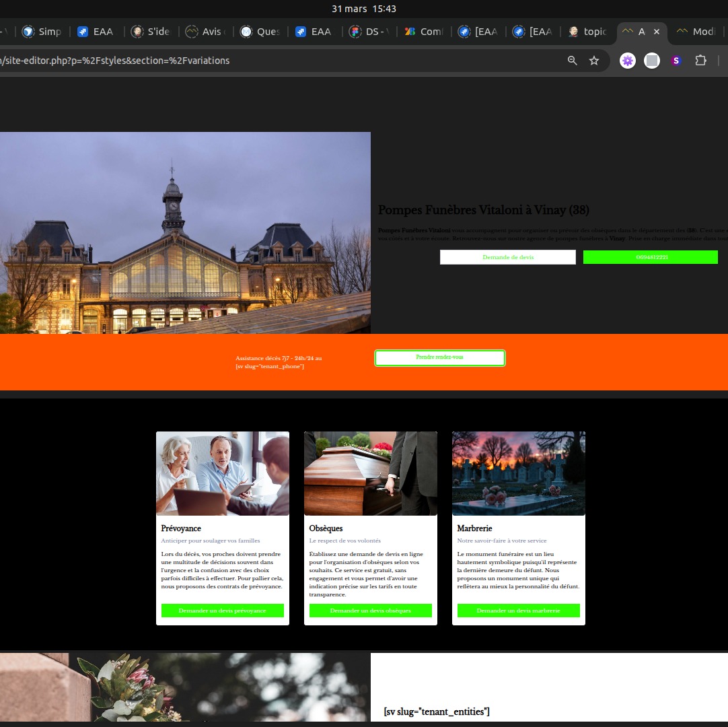Click the purple extension icon in the toolbar
The height and width of the screenshot is (727, 728).
pos(627,61)
